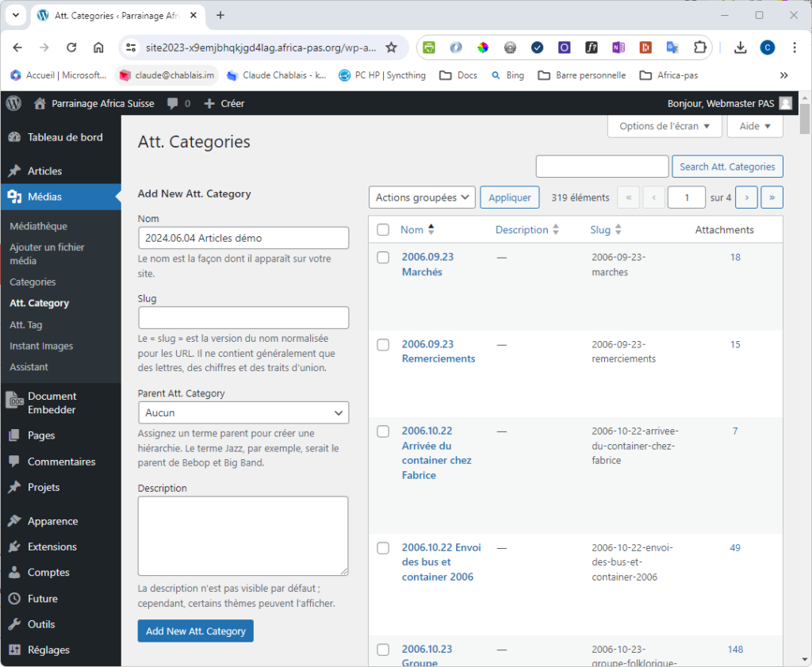The height and width of the screenshot is (667, 812).
Task: Click into the Slug text field
Action: coord(243,318)
